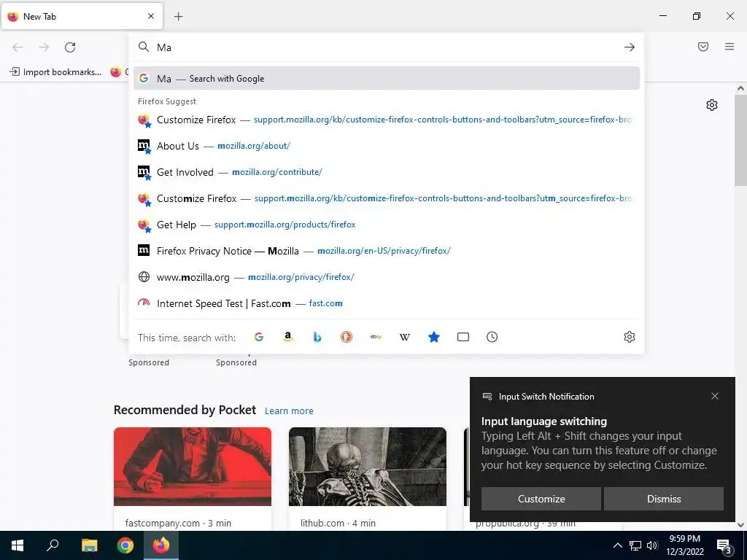Open Save to Pocket icon
This screenshot has width=747, height=560.
click(x=703, y=47)
